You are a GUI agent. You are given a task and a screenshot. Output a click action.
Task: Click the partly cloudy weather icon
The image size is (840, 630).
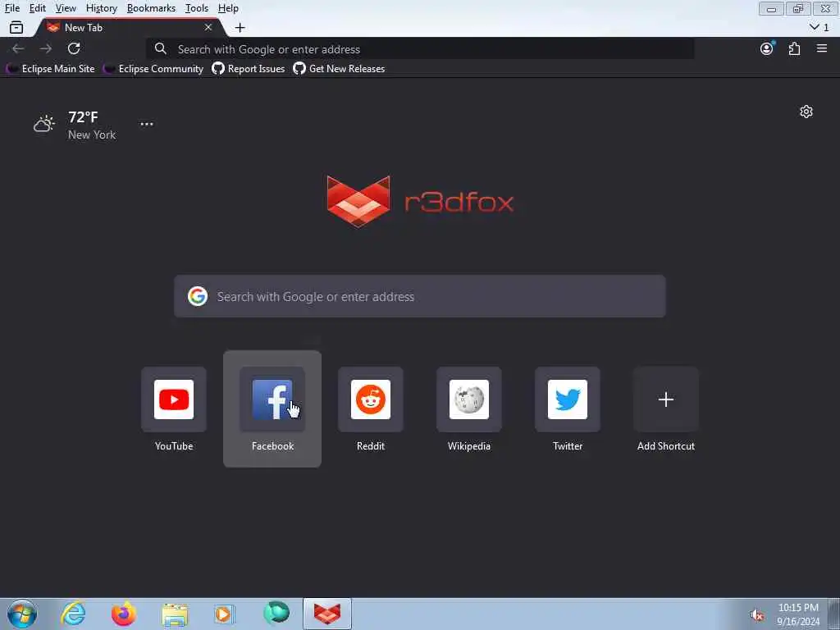tap(44, 125)
